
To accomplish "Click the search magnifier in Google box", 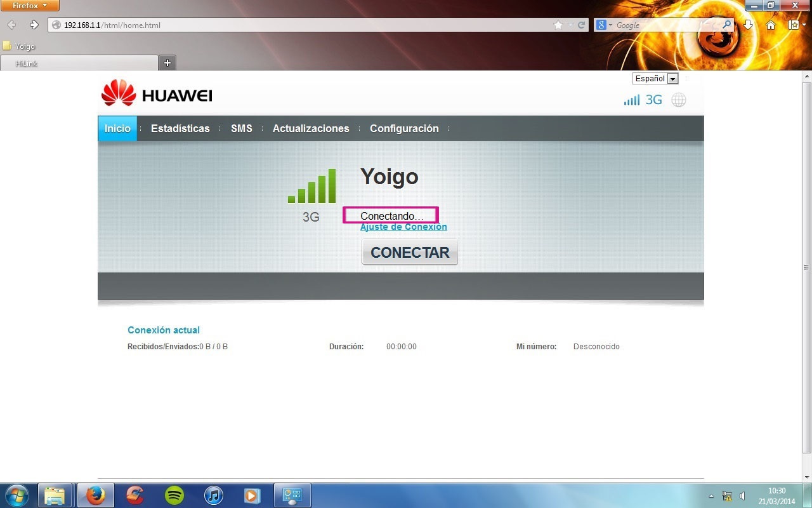I will [x=727, y=25].
